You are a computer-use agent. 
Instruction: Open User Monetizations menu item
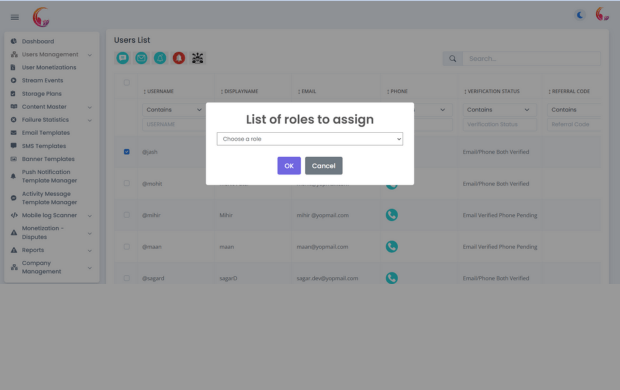[49, 67]
